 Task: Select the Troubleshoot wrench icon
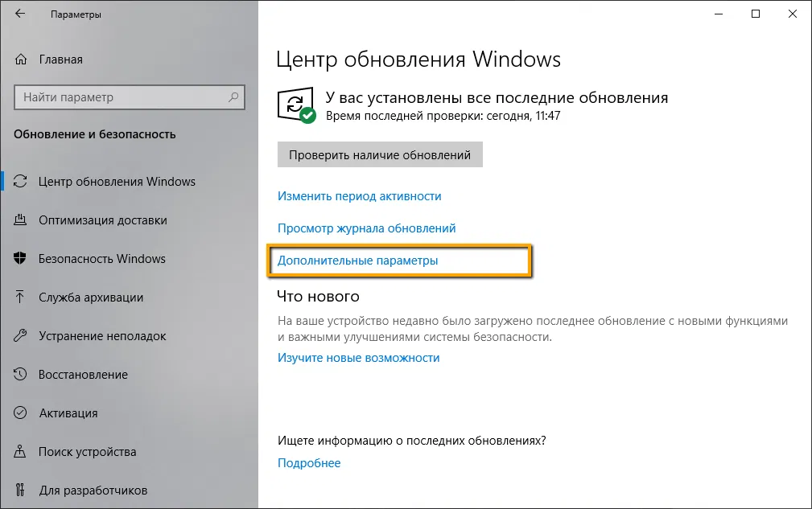[19, 336]
